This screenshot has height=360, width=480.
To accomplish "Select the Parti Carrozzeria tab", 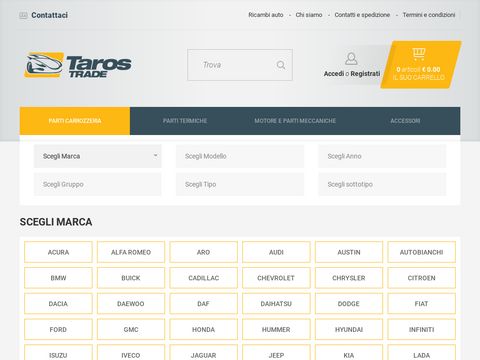I will pos(75,121).
